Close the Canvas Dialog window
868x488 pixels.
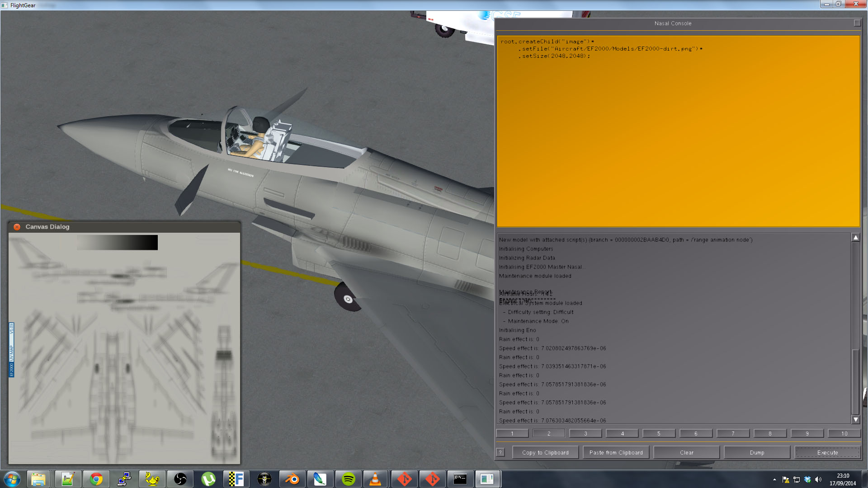tap(17, 227)
